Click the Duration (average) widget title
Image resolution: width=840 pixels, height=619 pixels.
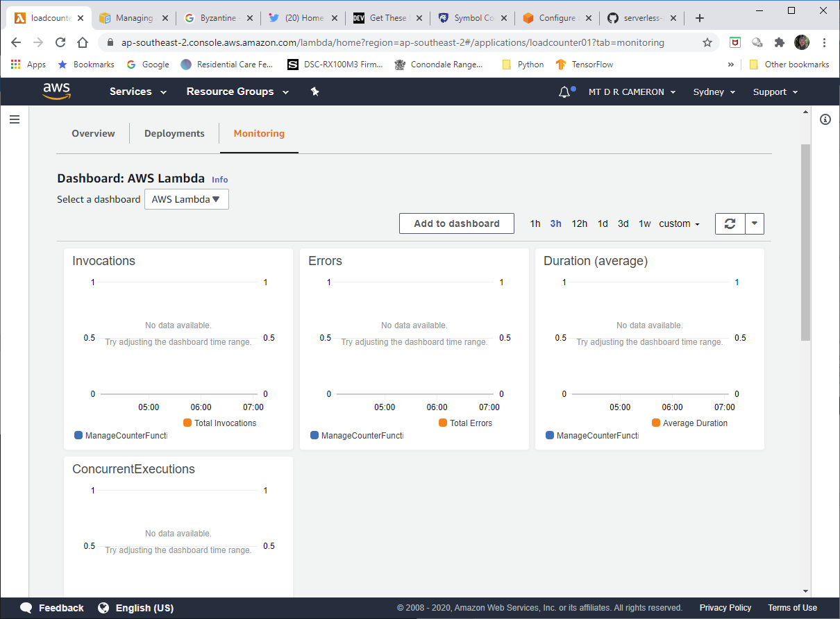click(596, 261)
